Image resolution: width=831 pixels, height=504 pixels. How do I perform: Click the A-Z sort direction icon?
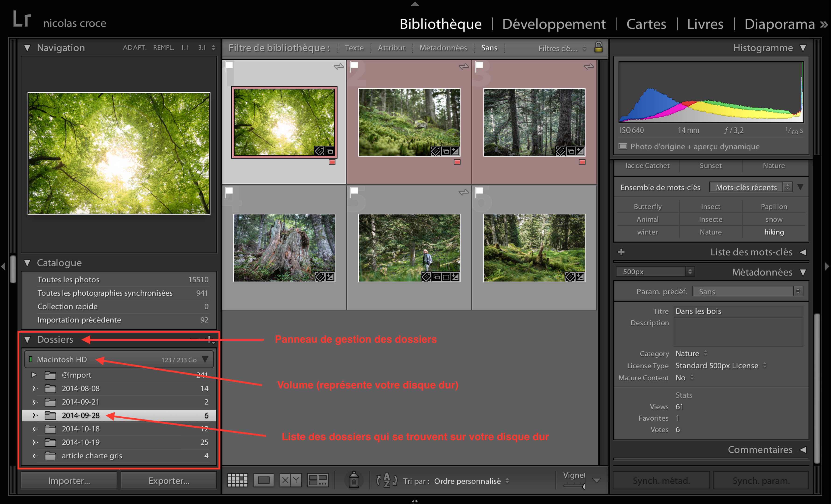point(387,480)
